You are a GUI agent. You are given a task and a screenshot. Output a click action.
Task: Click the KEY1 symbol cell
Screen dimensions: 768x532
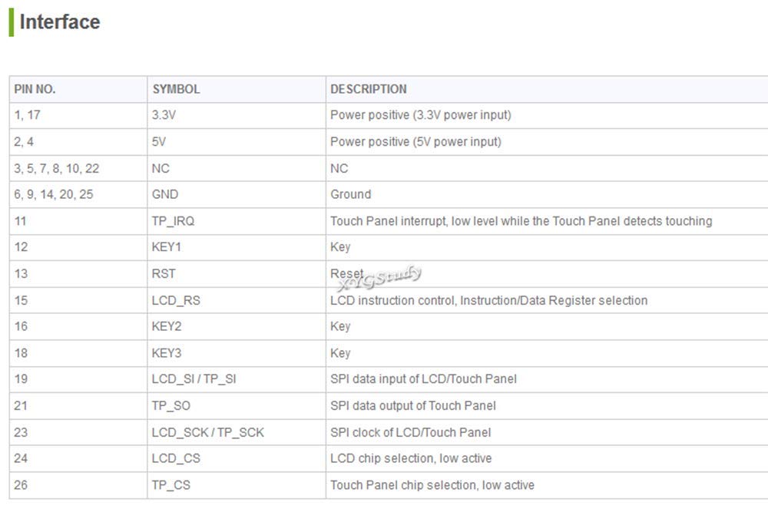click(237, 247)
